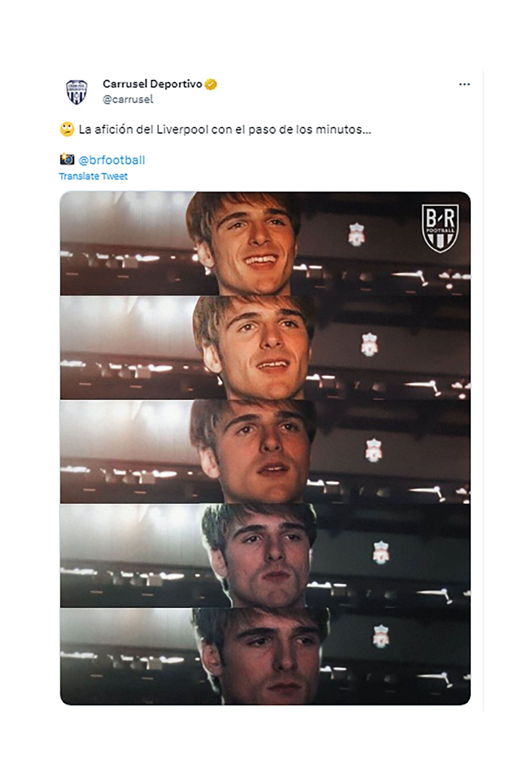Open Carrusel Deportivo profile avatar
This screenshot has height=781, width=532.
(76, 92)
